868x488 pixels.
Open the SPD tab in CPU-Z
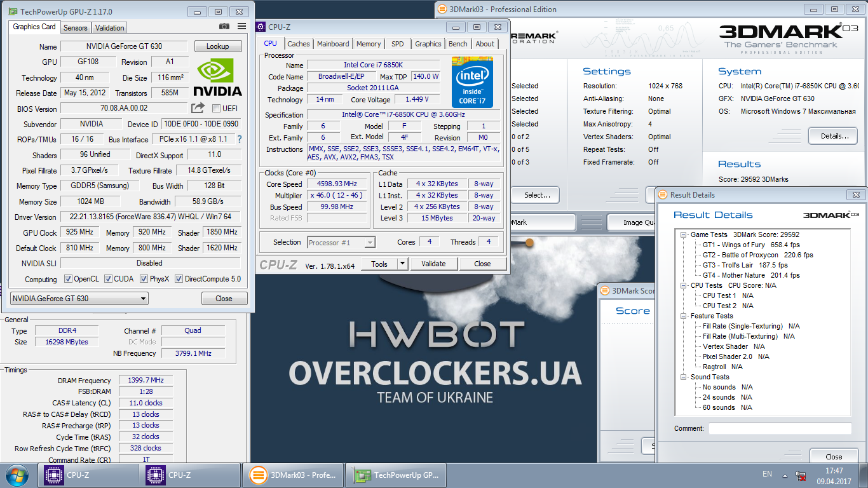[398, 44]
